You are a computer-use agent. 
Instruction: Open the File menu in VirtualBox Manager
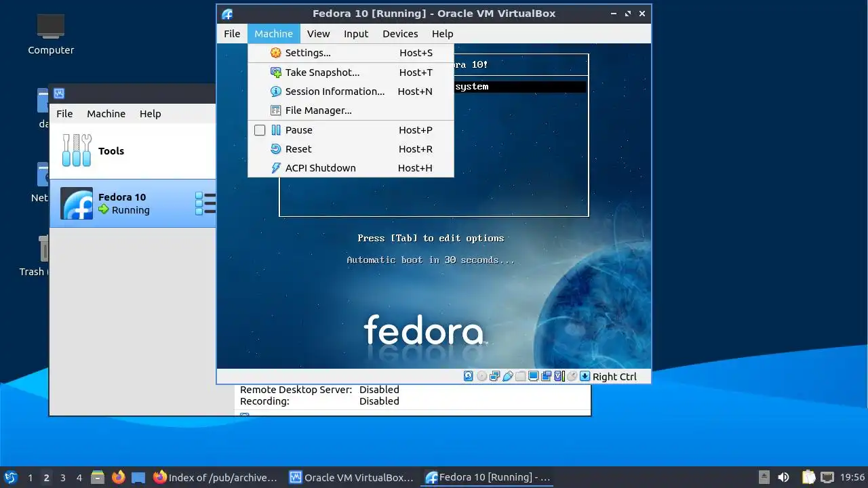[64, 114]
